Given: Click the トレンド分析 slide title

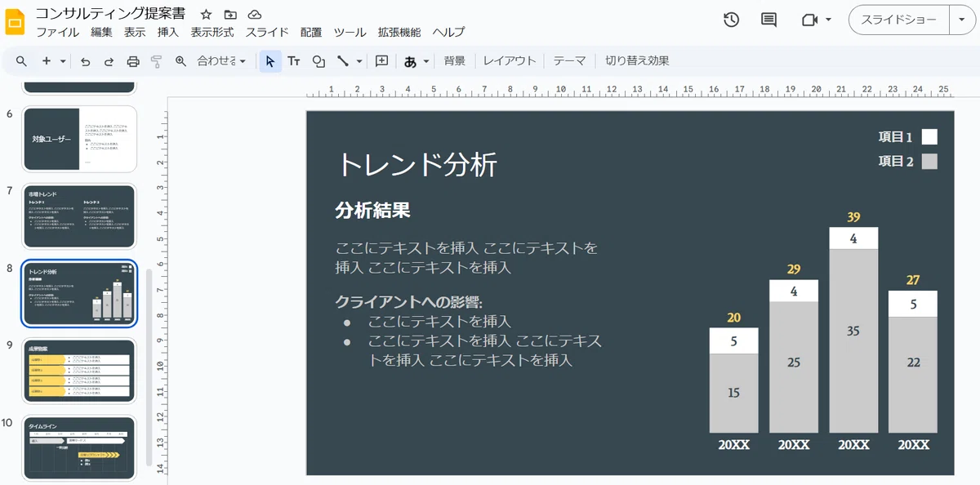Looking at the screenshot, I should 417,164.
